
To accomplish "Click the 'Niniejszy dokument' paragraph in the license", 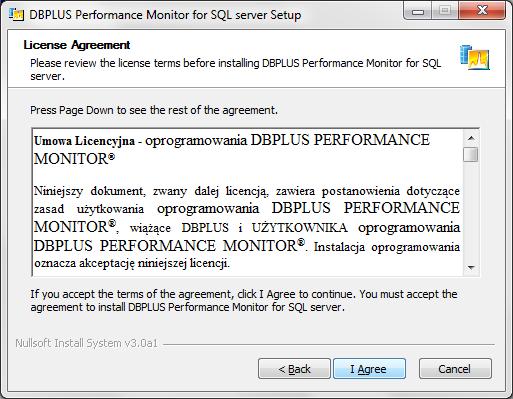I will (x=247, y=227).
